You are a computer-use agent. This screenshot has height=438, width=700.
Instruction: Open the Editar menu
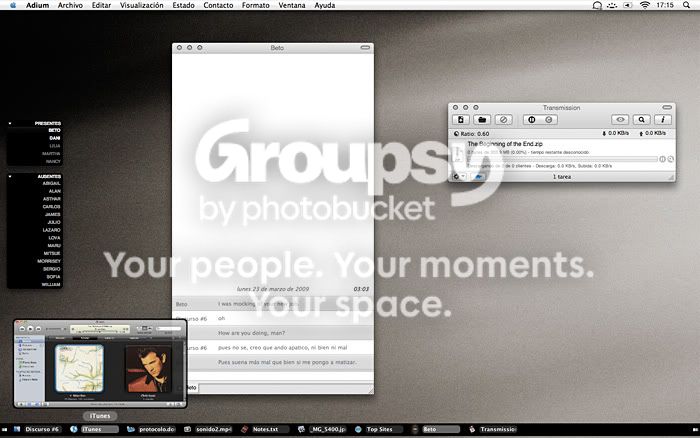click(101, 5)
